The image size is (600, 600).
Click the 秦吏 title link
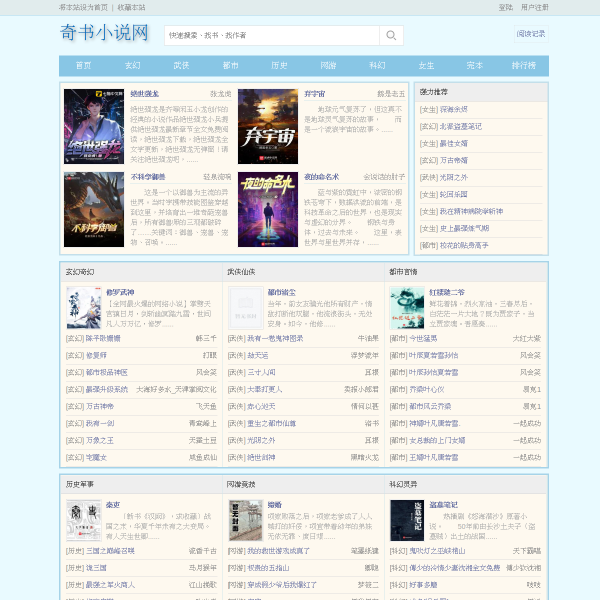pos(113,505)
